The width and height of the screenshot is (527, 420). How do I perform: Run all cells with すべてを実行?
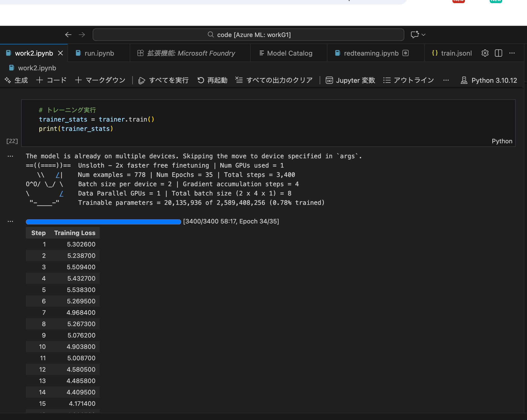click(x=164, y=80)
